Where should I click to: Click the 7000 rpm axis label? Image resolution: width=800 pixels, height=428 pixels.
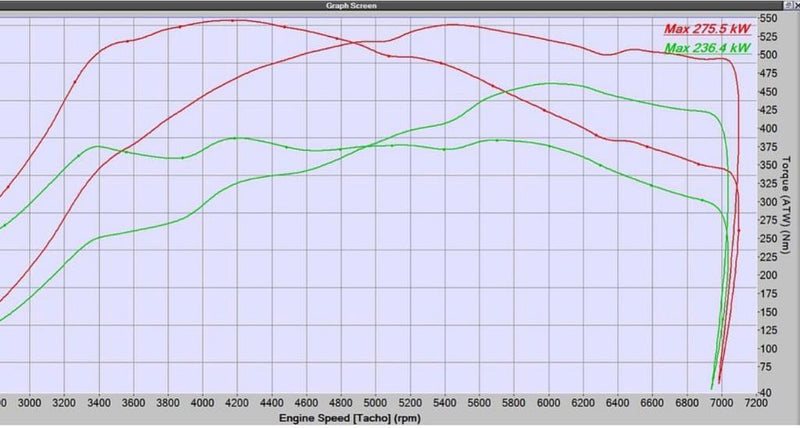[721, 402]
